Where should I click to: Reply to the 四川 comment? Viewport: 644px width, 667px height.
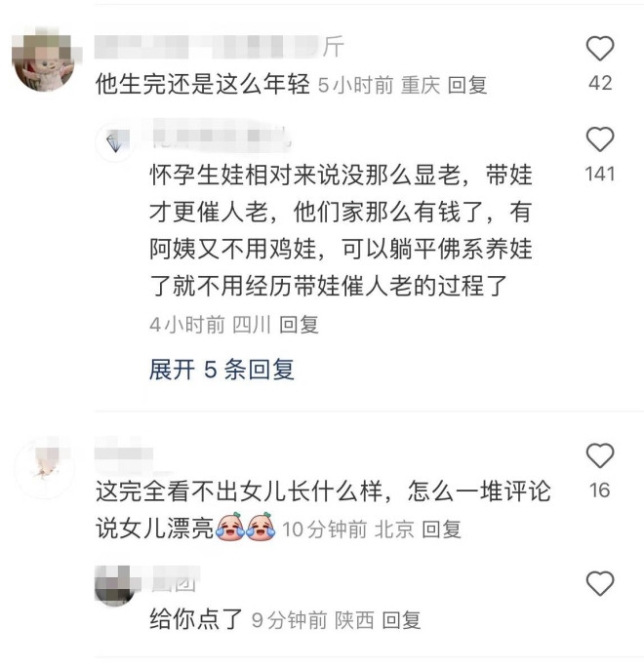(x=299, y=325)
